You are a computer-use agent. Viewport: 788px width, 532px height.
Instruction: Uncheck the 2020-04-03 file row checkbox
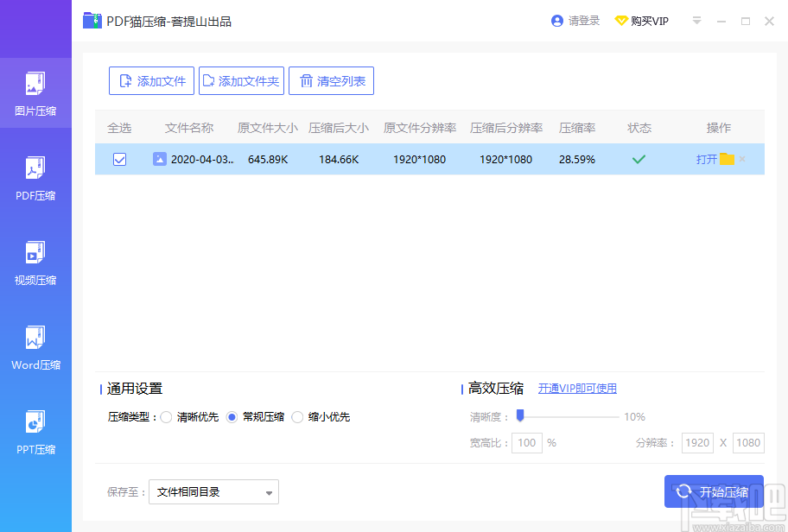[119, 159]
